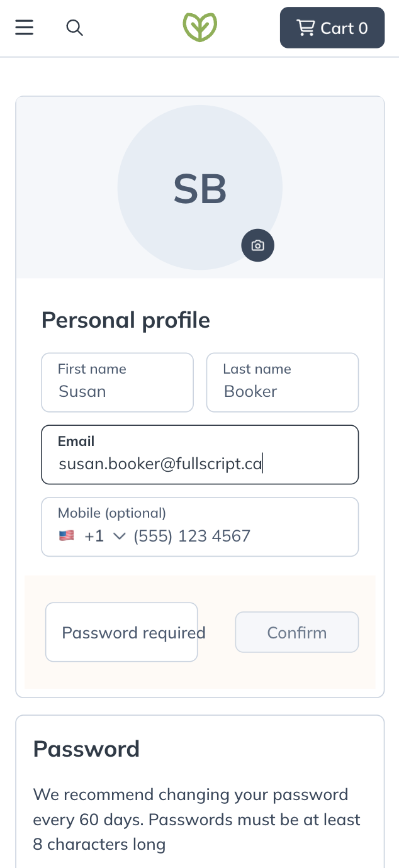399x868 pixels.
Task: Click the Cart 0 button
Action: click(332, 27)
